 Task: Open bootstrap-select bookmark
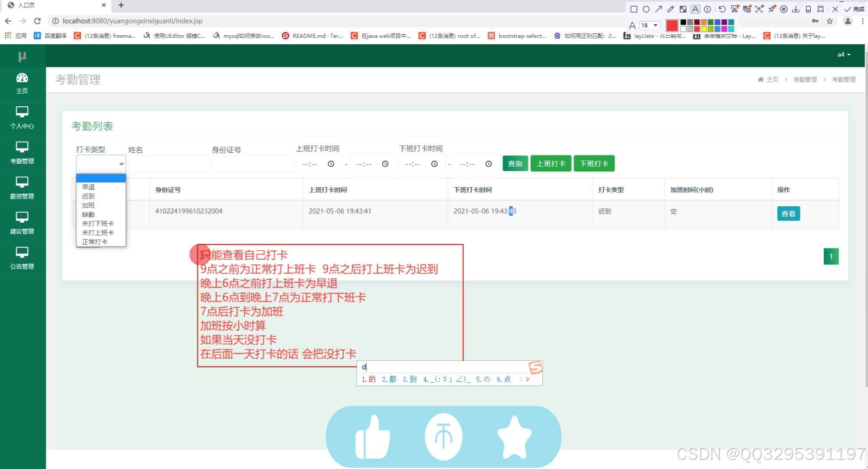[517, 36]
